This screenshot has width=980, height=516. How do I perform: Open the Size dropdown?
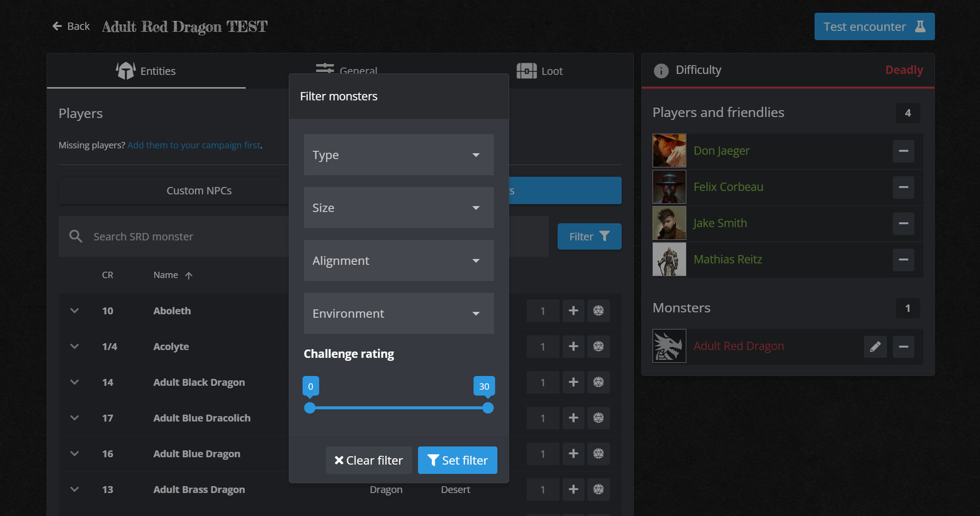[398, 208]
